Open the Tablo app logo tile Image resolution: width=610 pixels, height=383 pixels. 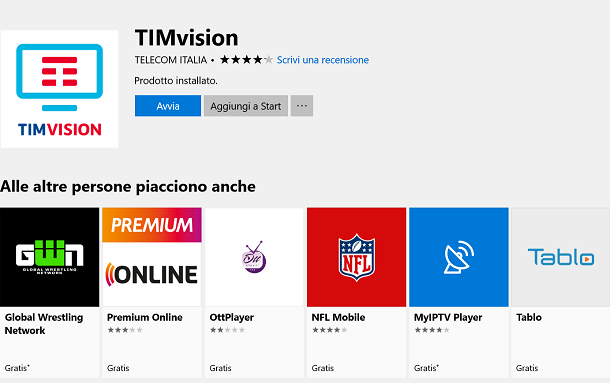[x=561, y=257]
